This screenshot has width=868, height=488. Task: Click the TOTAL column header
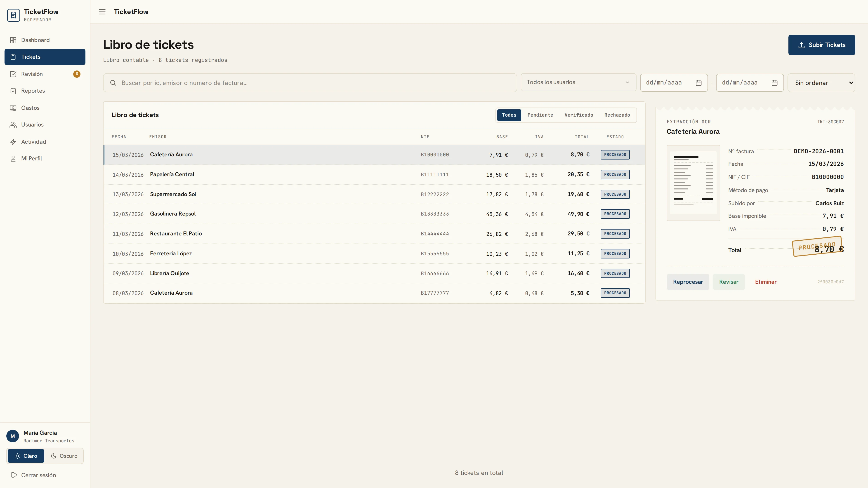point(582,137)
